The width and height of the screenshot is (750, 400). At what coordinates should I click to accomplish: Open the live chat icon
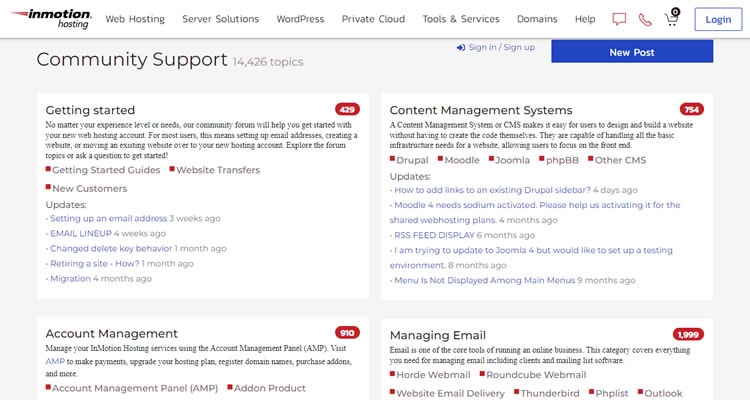click(x=619, y=19)
